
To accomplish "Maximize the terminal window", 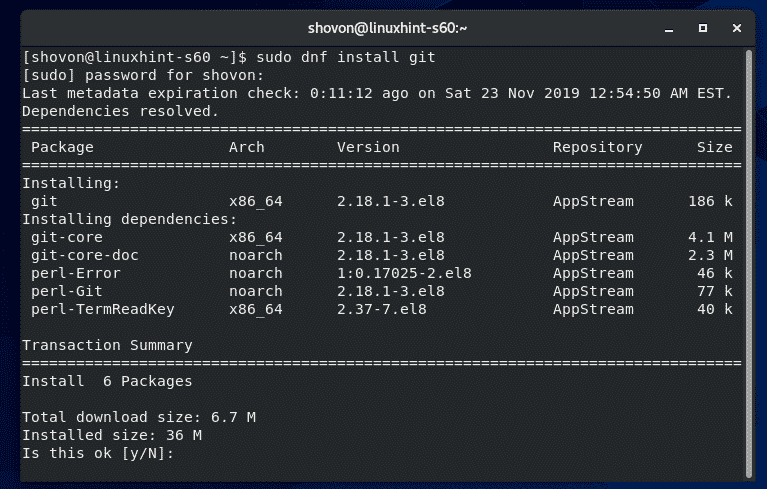I will click(x=703, y=26).
